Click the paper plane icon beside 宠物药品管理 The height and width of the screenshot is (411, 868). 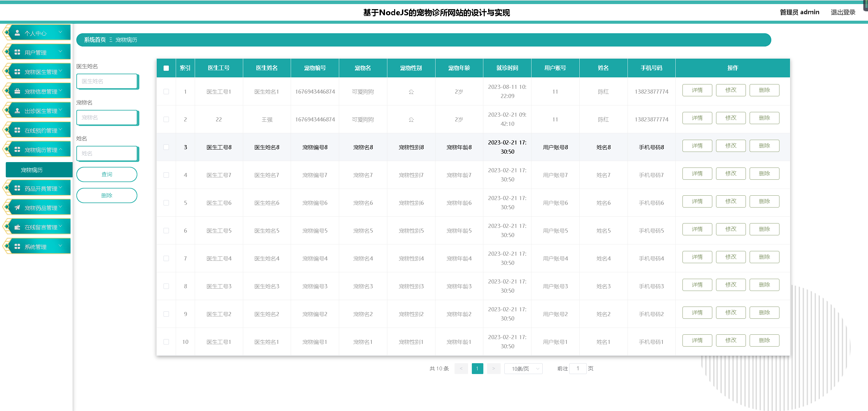[17, 208]
